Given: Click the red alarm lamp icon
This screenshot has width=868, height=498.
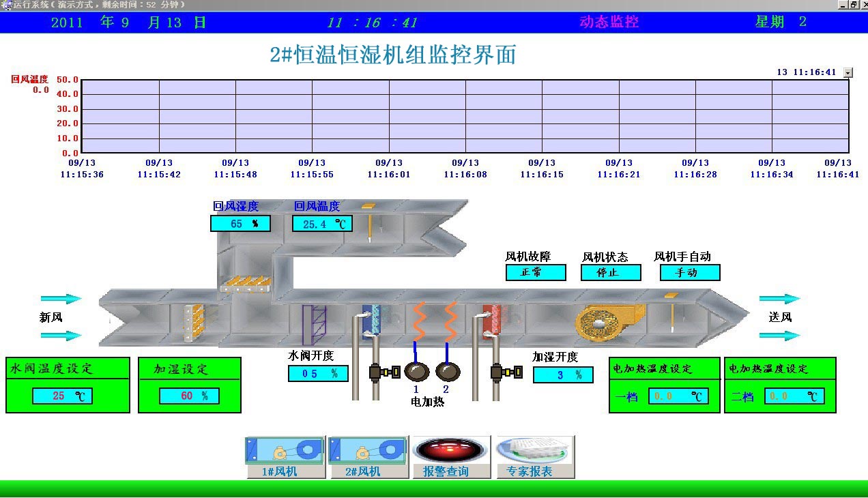Looking at the screenshot, I should [x=451, y=450].
